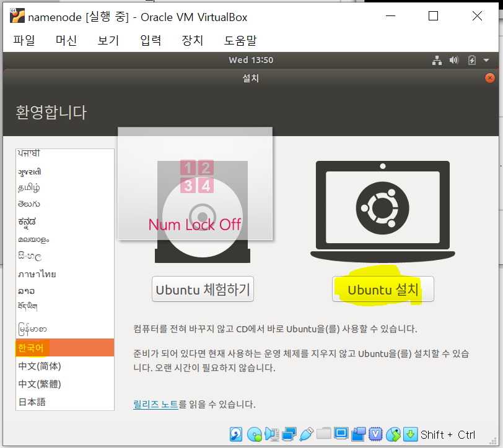Viewport: 503px width, 448px height.
Task: Select 한국어 in the language list
Action: [x=65, y=348]
